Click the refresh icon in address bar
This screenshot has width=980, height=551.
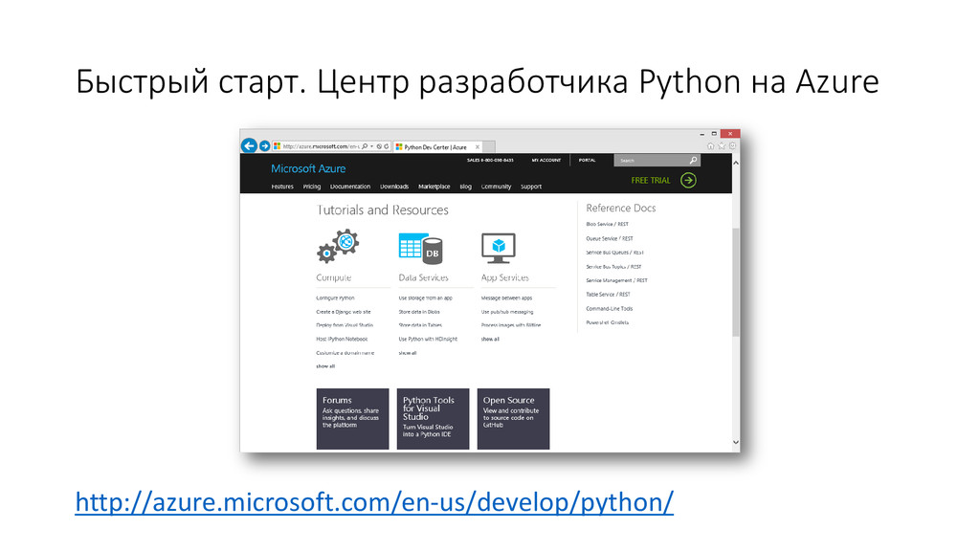387,146
